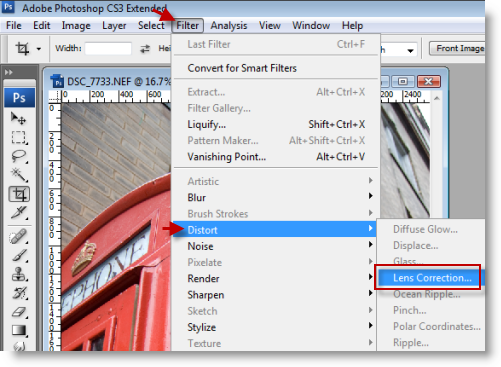Select the Healing Brush tool
The image size is (501, 367).
tap(18, 237)
